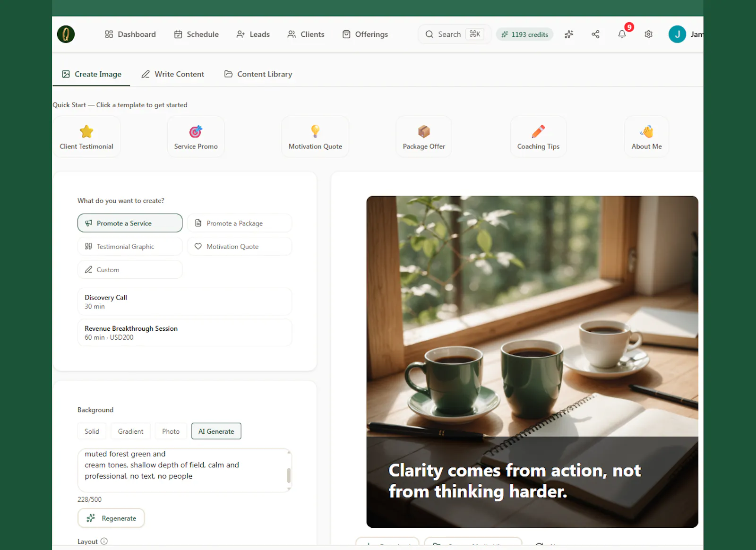Open the Offerings page
This screenshot has width=756, height=550.
[x=365, y=34]
